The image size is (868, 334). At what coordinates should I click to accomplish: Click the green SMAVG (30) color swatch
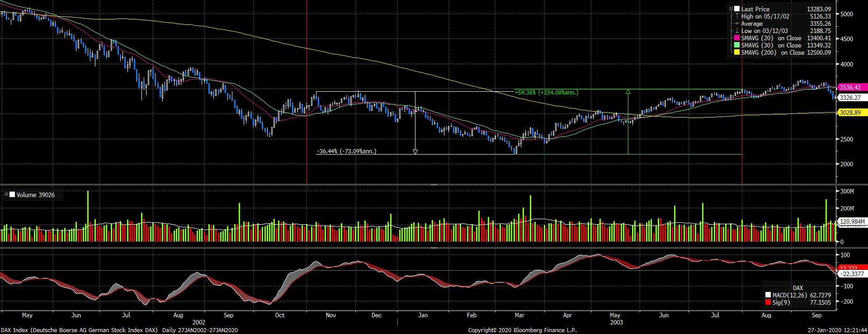pyautogui.click(x=737, y=45)
